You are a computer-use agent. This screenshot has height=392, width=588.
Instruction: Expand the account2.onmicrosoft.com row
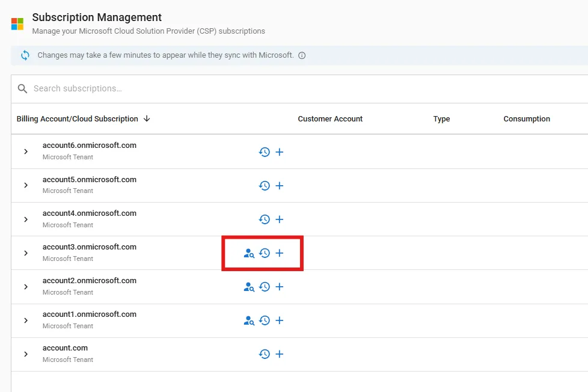point(26,287)
